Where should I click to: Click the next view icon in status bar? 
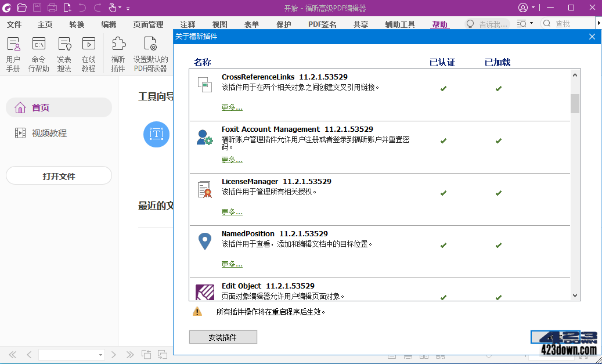tap(163, 354)
